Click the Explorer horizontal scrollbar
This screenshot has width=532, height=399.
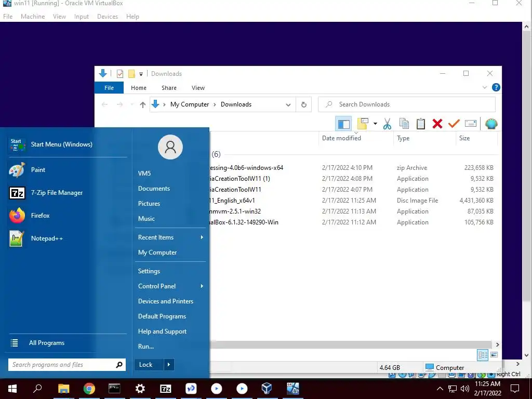click(x=351, y=345)
